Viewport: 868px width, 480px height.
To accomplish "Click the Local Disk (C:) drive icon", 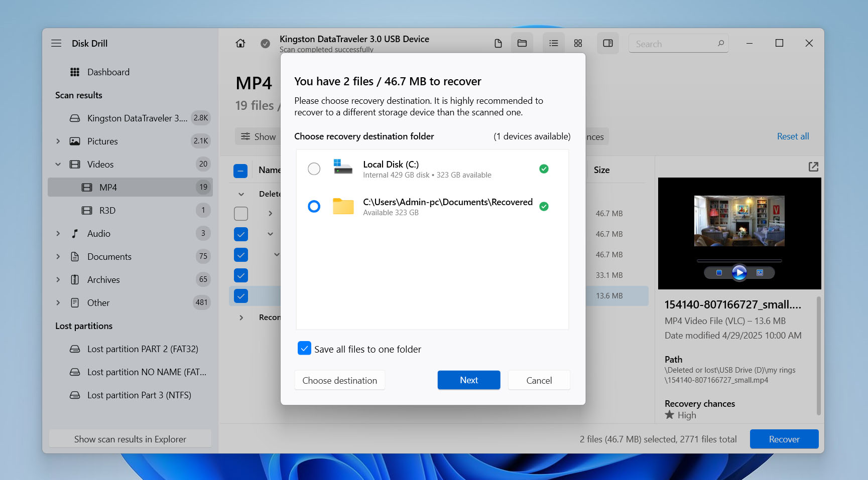I will tap(343, 167).
